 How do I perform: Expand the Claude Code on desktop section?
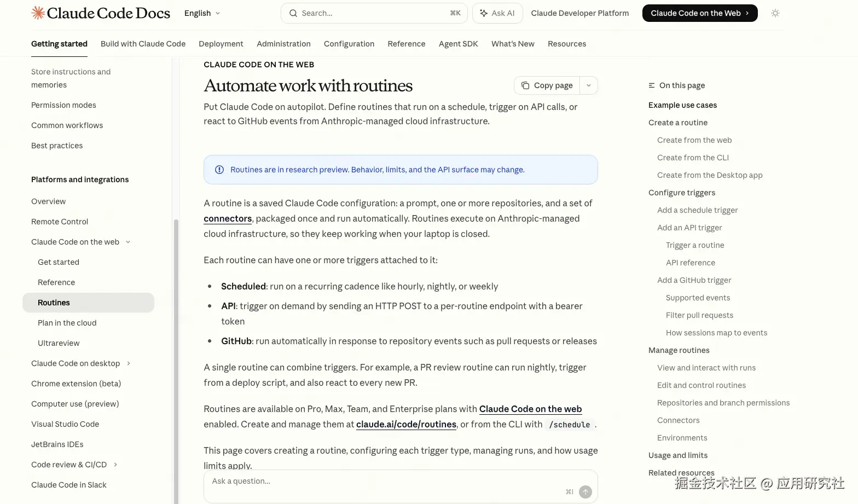click(129, 363)
